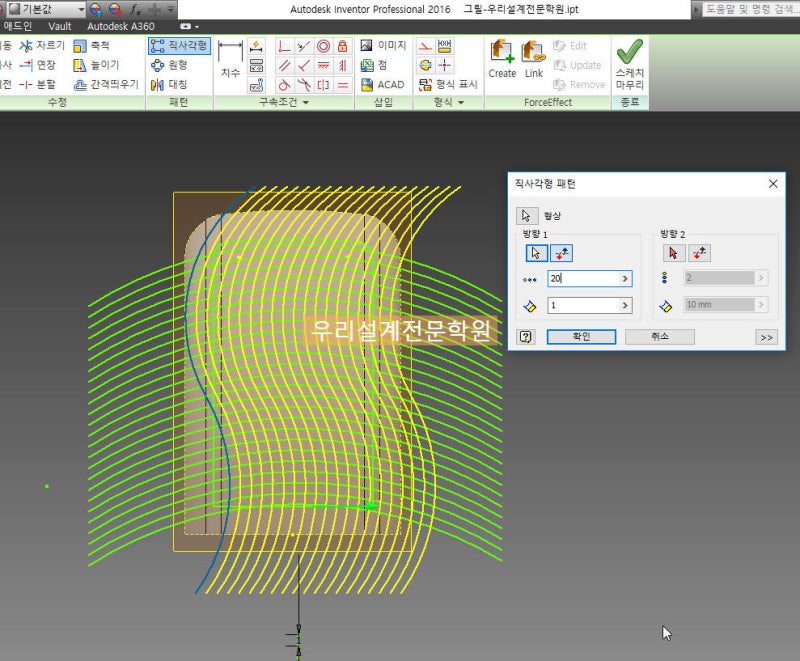Toggle 방향 1 direction selector arrow
Image resolution: width=800 pixels, height=661 pixels.
click(537, 253)
